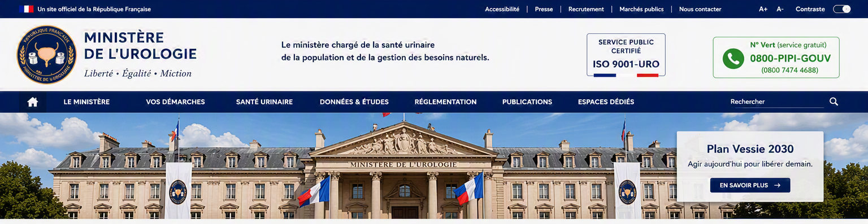Open the Données & Études menu

[x=354, y=102]
